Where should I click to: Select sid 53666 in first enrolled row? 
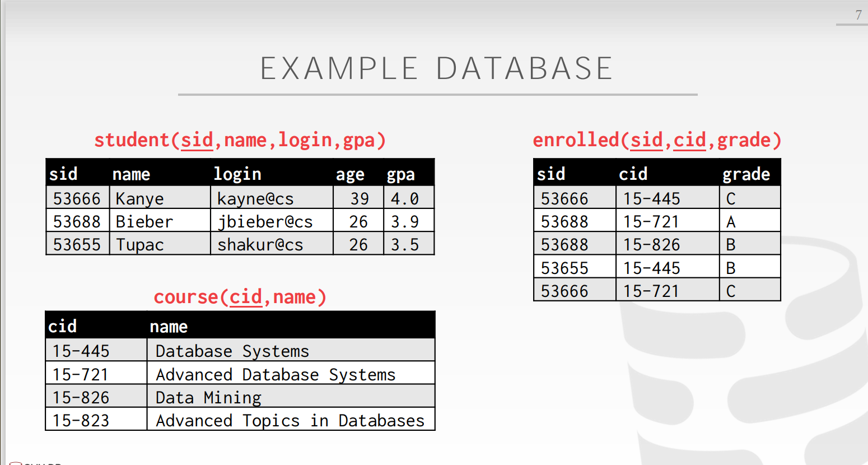pos(564,199)
